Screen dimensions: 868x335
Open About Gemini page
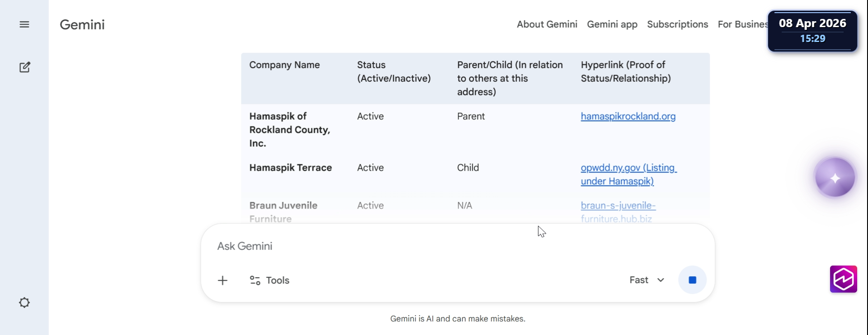[x=547, y=24]
